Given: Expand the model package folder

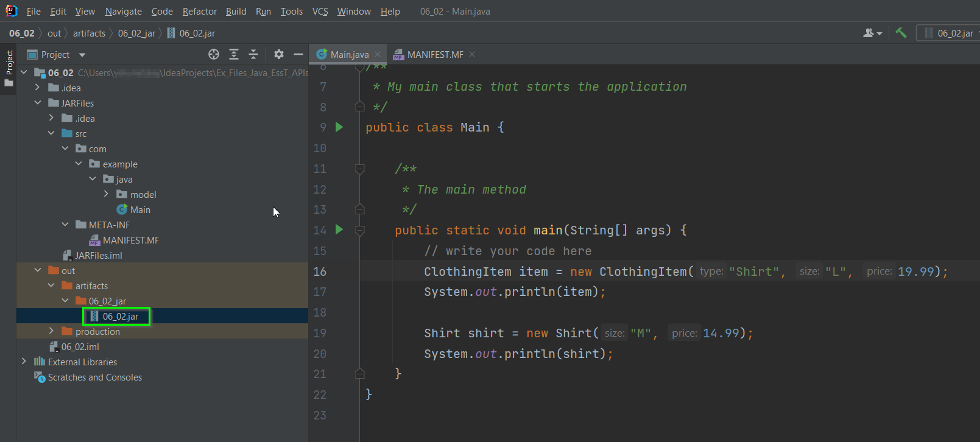Looking at the screenshot, I should coord(106,194).
